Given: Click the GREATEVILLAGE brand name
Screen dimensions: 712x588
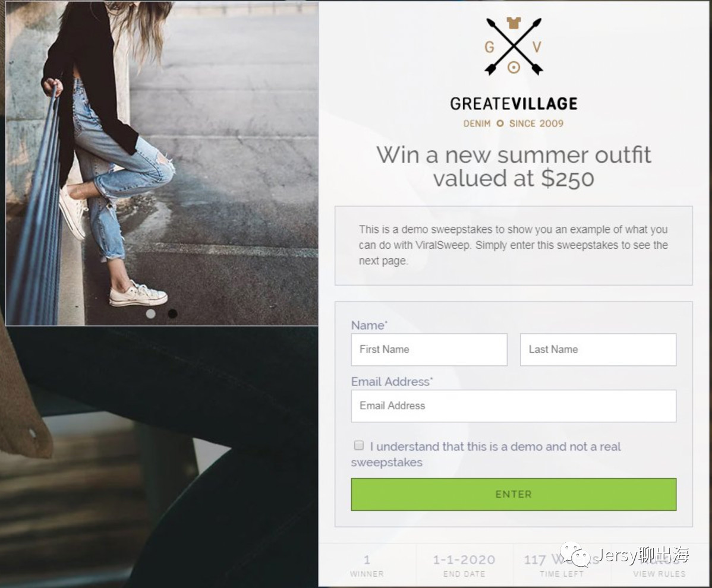Looking at the screenshot, I should tap(513, 104).
